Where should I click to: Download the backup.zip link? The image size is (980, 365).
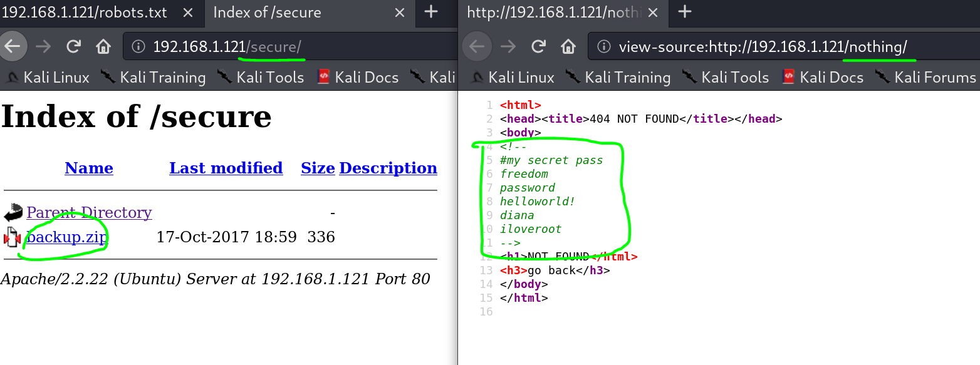[x=67, y=237]
